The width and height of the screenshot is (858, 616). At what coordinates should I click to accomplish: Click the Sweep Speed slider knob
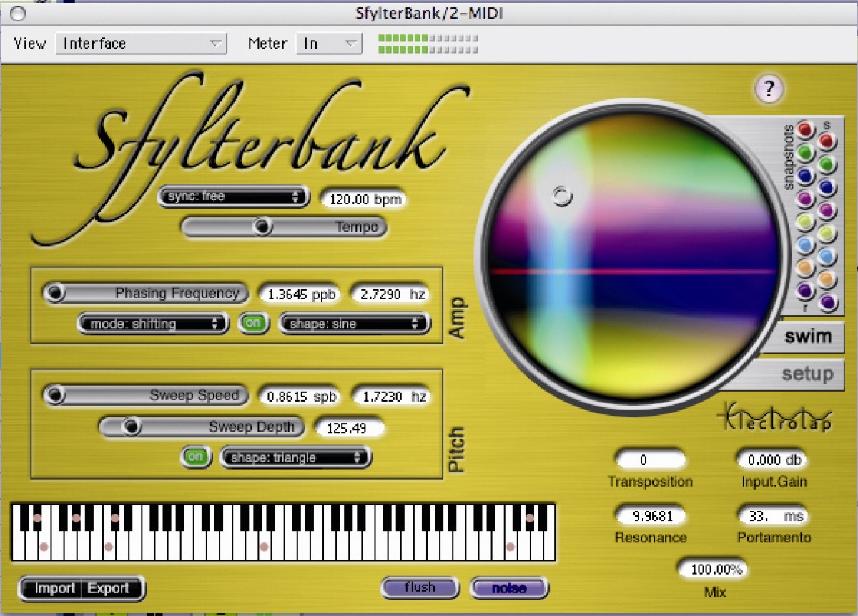click(x=54, y=395)
